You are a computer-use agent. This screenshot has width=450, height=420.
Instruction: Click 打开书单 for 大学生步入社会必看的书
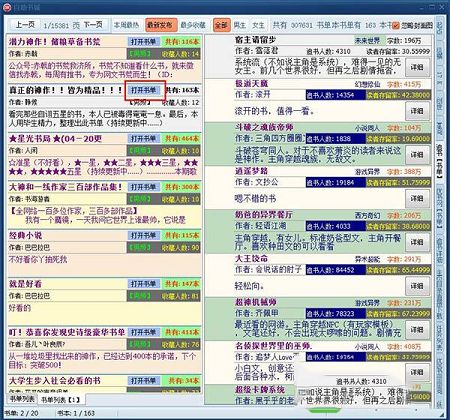(143, 381)
